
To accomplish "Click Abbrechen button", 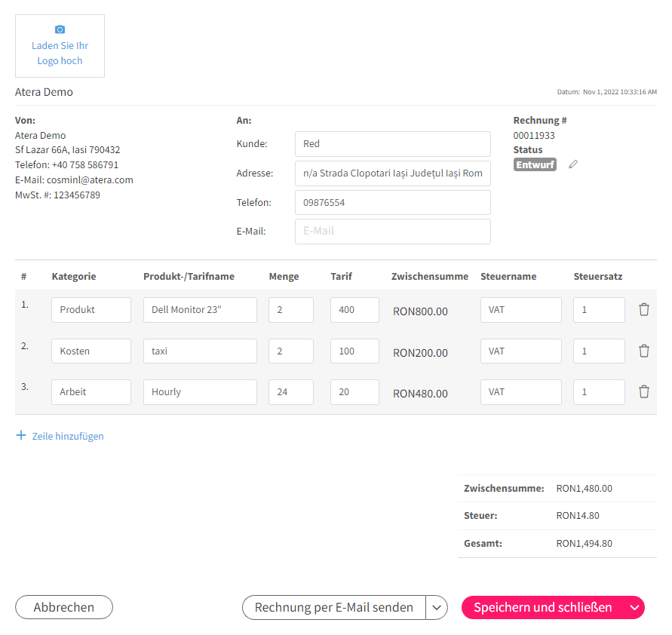I will coord(64,607).
